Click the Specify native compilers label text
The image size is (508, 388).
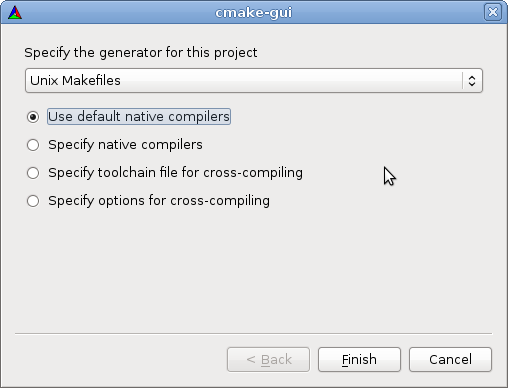[x=125, y=145]
